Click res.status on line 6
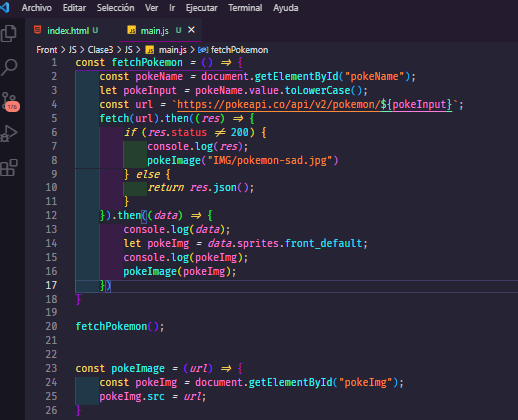The image size is (518, 420). pyautogui.click(x=177, y=132)
